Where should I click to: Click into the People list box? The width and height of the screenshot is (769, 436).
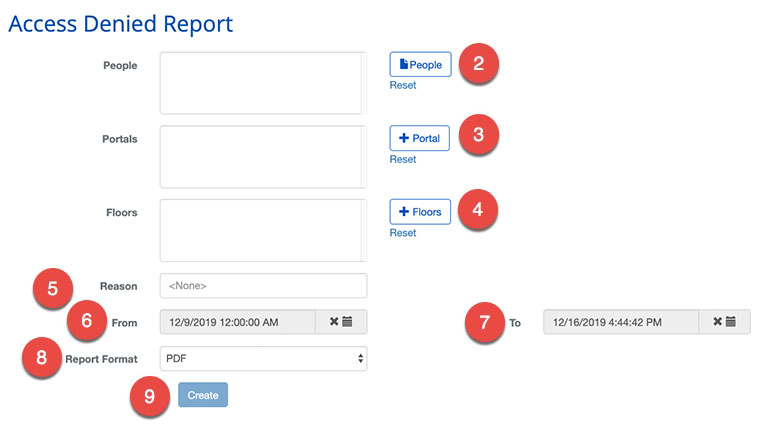pos(263,83)
